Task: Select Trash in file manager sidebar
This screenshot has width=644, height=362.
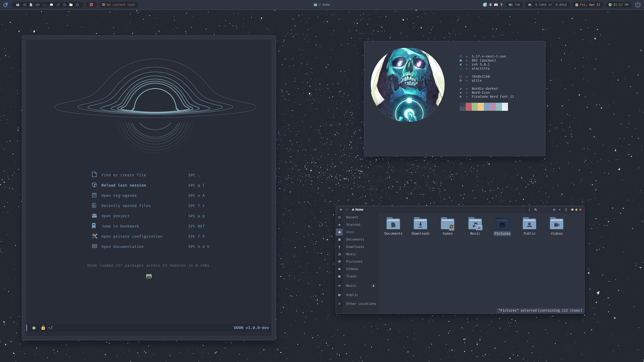Action: (x=351, y=276)
